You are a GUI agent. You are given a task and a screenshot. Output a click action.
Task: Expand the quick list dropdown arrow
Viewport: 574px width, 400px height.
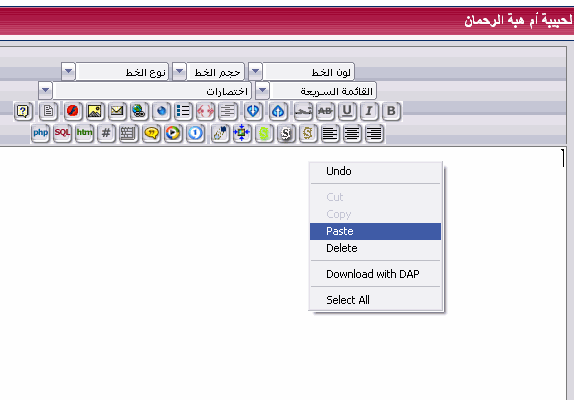tap(262, 90)
